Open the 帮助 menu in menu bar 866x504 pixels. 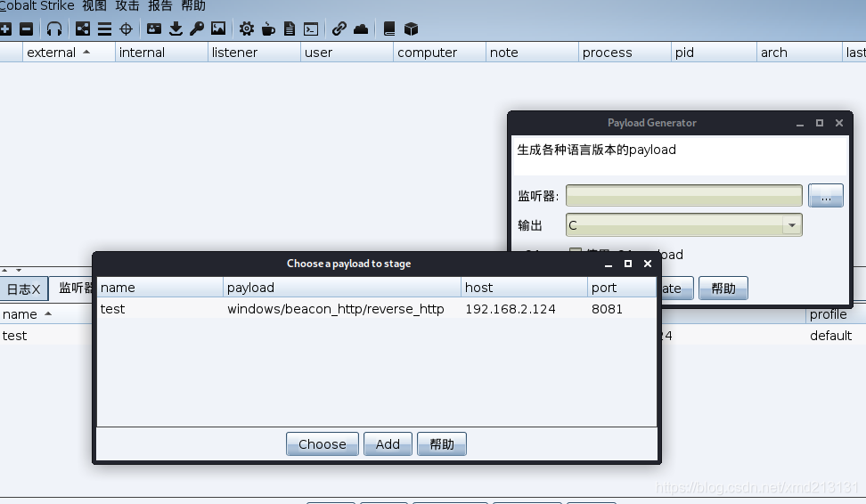click(x=193, y=6)
